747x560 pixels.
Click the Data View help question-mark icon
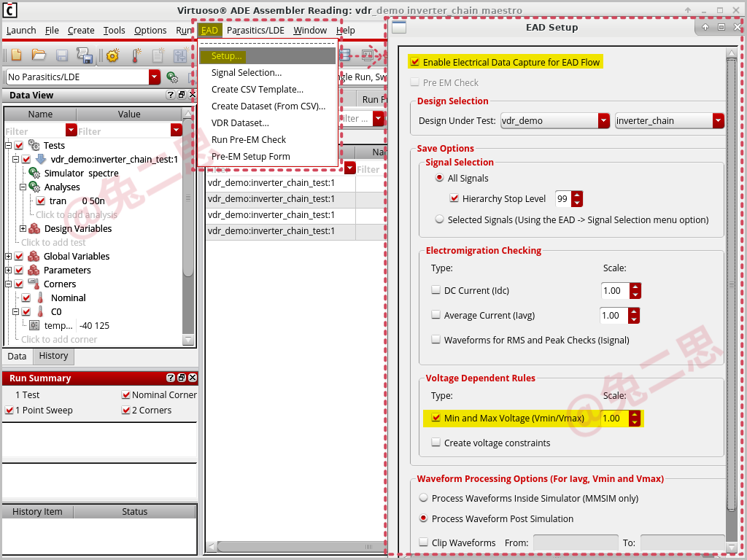[x=171, y=95]
